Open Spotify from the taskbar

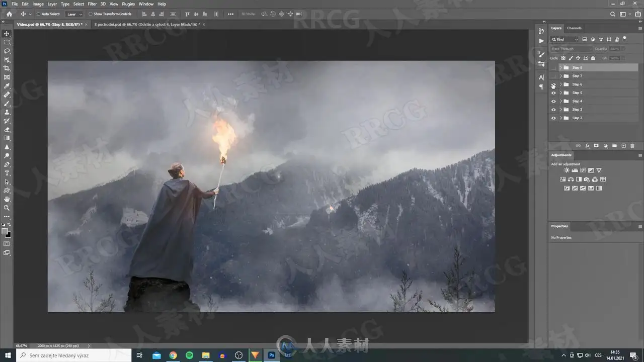pyautogui.click(x=189, y=355)
